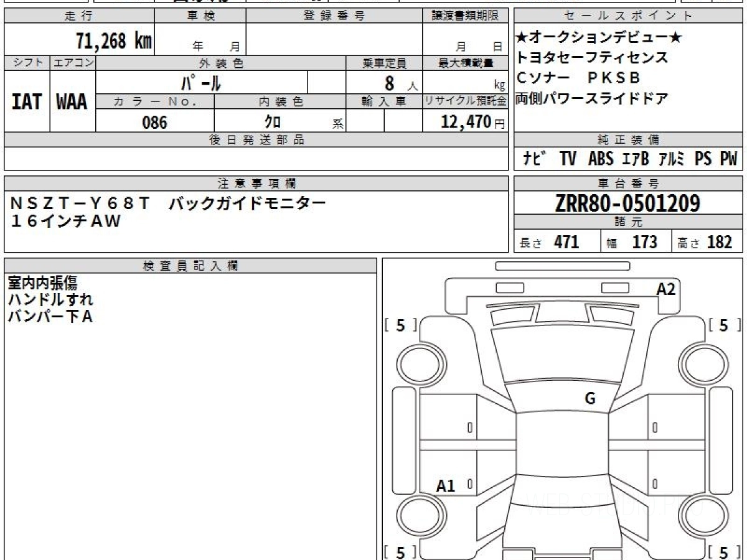Click the A2 damage mark on diagram
The width and height of the screenshot is (747, 560).
tap(666, 289)
